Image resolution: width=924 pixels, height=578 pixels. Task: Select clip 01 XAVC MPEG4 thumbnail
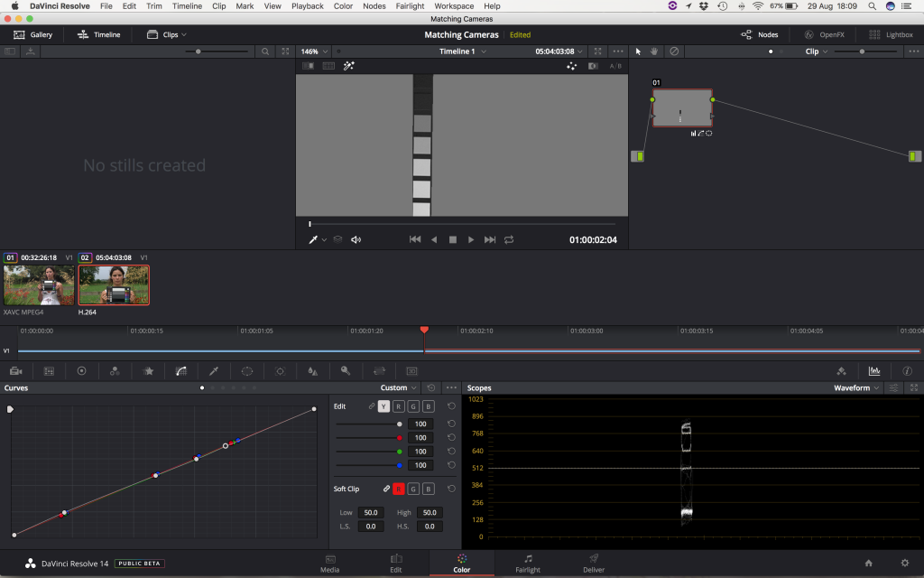coord(39,284)
